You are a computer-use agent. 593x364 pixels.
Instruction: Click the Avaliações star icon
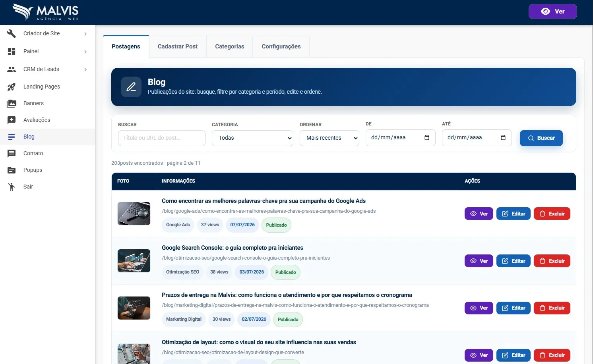[x=12, y=120]
